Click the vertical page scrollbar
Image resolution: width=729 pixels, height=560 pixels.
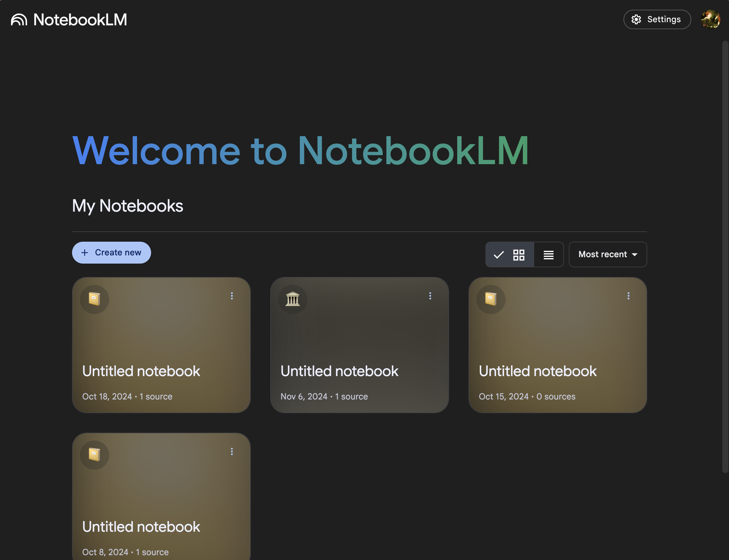(725, 257)
